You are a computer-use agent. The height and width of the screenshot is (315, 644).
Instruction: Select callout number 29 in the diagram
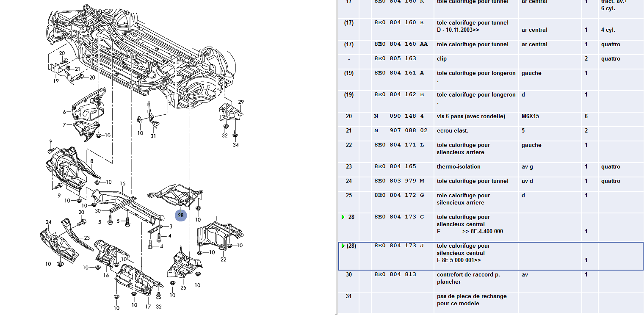tap(241, 102)
